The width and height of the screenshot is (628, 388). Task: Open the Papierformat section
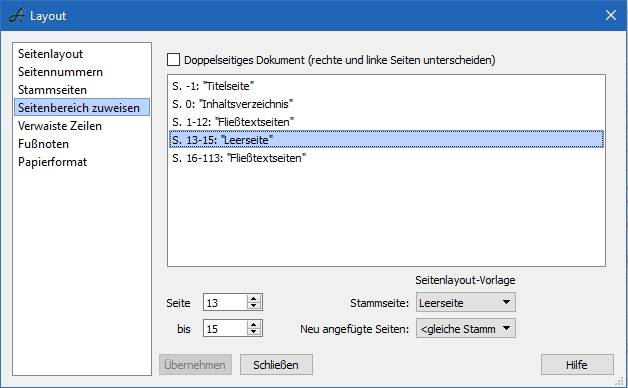[52, 162]
